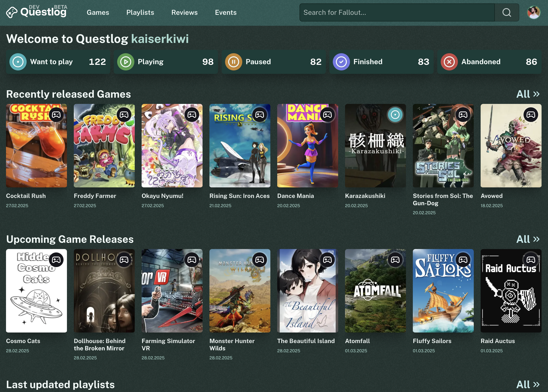Open the Freddy Farmer cover thumbnail
Image resolution: width=548 pixels, height=392 pixels.
tap(104, 146)
